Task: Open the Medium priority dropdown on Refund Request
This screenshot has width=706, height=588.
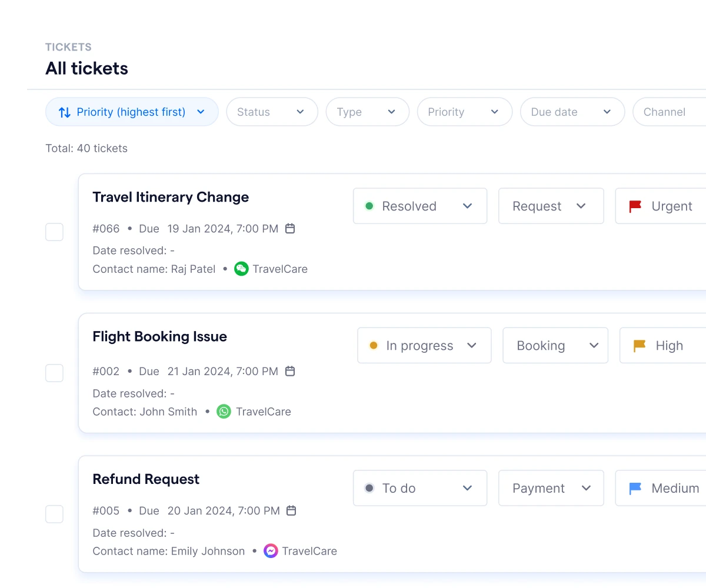Action: pos(661,488)
